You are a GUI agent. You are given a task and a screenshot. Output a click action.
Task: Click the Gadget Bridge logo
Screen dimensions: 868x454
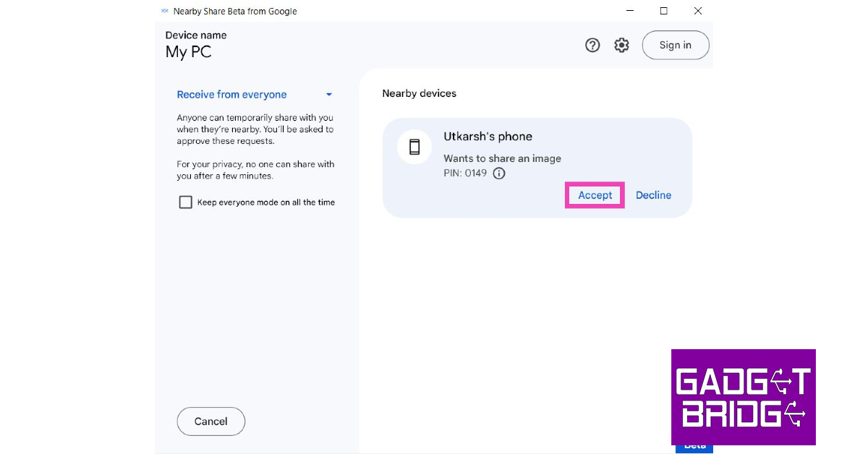(x=743, y=397)
